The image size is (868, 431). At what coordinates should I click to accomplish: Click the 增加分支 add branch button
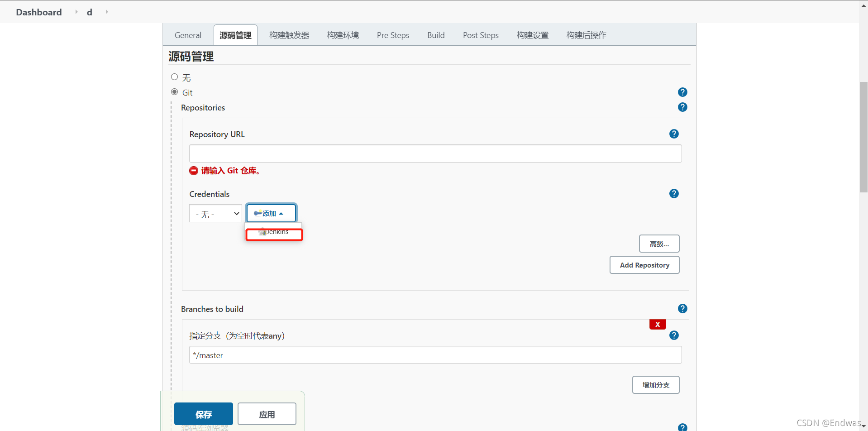pyautogui.click(x=656, y=385)
